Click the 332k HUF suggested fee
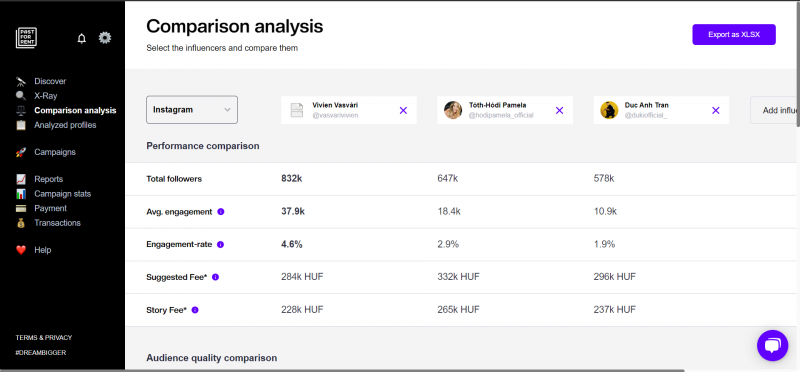 point(458,277)
